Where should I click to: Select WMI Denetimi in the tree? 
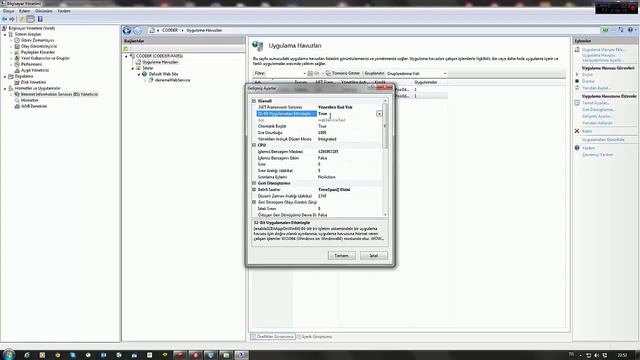coord(34,106)
